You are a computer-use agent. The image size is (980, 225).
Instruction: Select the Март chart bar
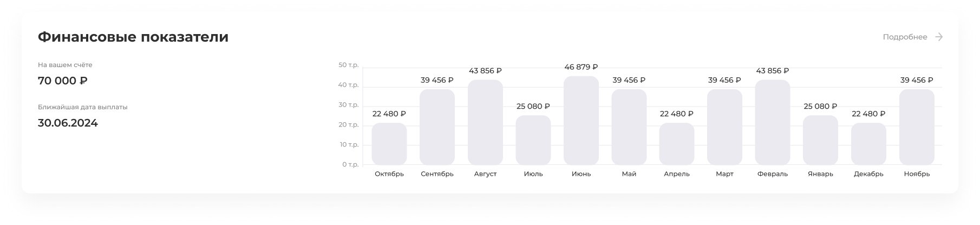pos(724,127)
